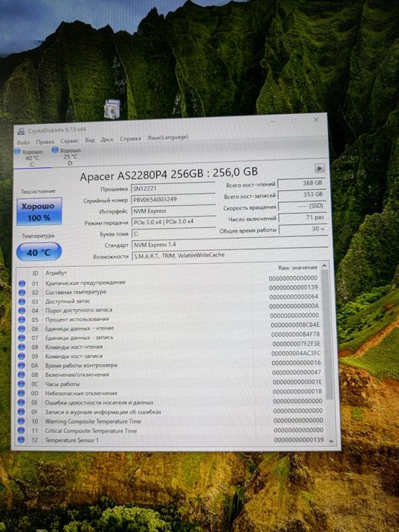Screen dimensions: 399x532
Task: Select raw value 000007F2F3E
Action: tap(296, 344)
